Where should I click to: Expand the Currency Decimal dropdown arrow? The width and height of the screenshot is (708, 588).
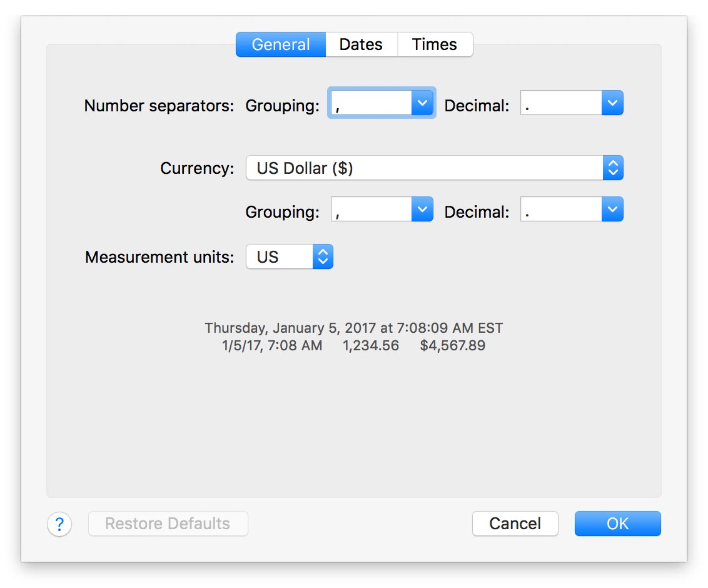pyautogui.click(x=612, y=209)
